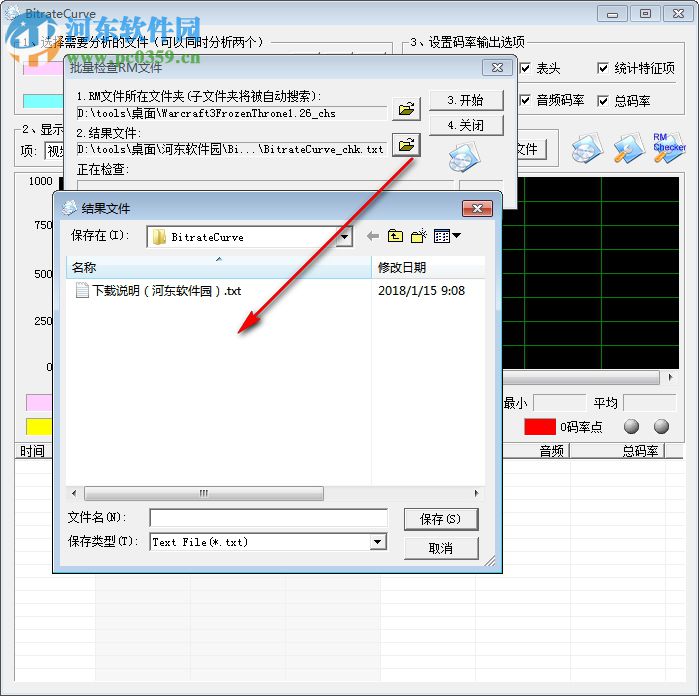Expand the 保存类型 file type dropdown
The width and height of the screenshot is (699, 696).
tap(378, 542)
